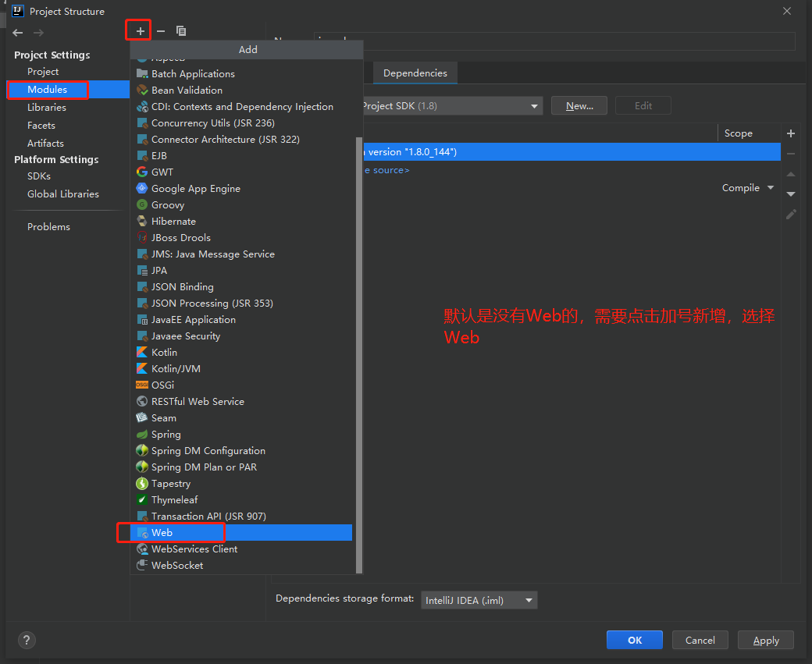Viewport: 812px width, 664px height.
Task: Click the New... SDK button
Action: [579, 105]
